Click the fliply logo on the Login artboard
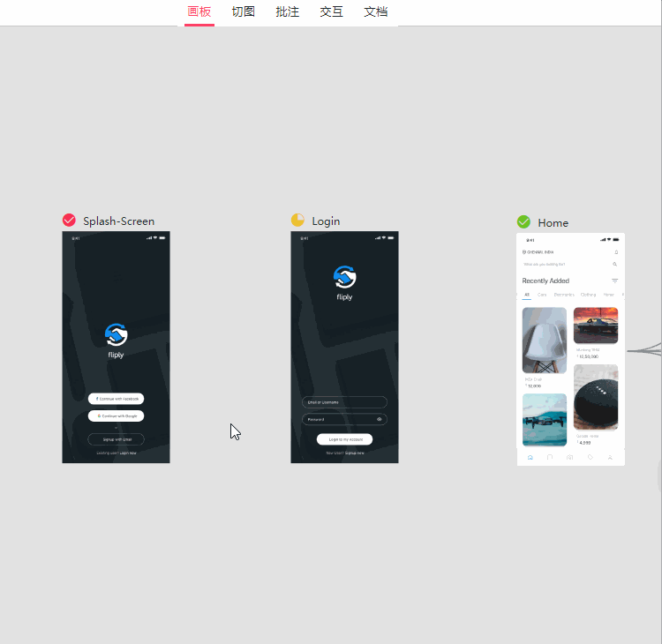Viewport: 662px width, 644px height. coord(344,283)
